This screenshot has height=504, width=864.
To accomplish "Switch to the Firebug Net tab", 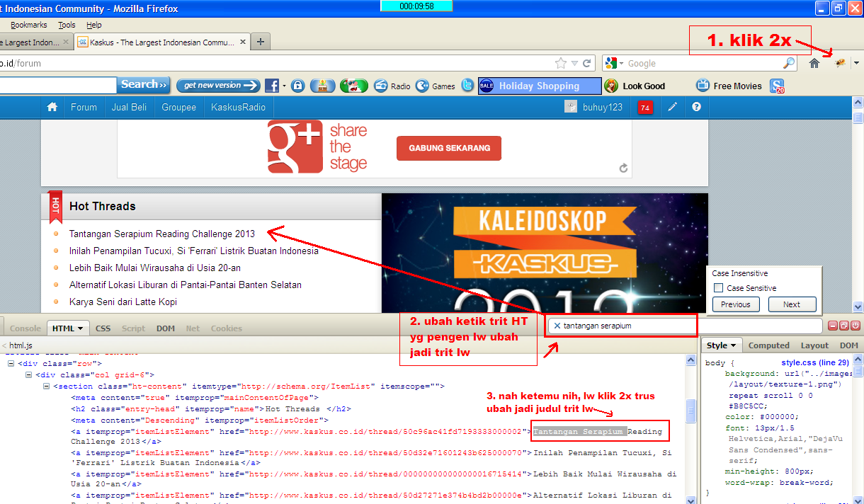I will point(193,328).
